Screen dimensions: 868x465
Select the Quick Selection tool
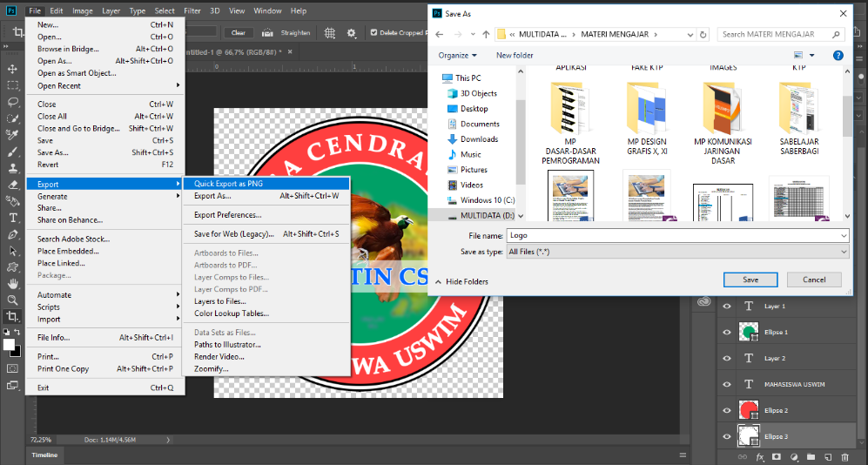pyautogui.click(x=12, y=118)
